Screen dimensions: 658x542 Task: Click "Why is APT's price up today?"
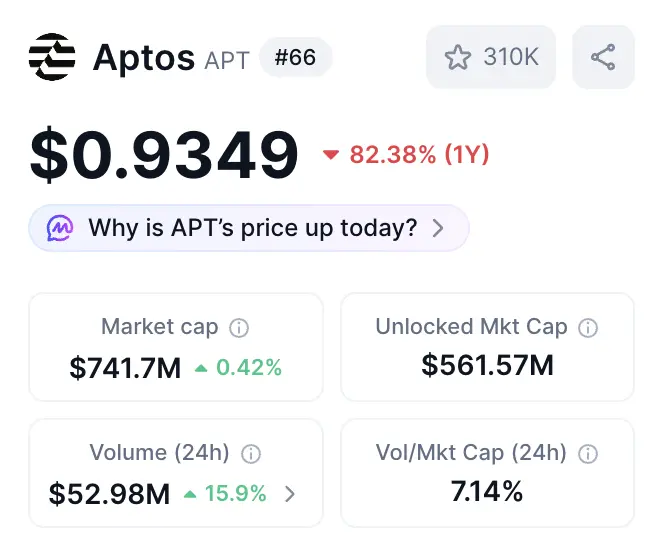pyautogui.click(x=252, y=228)
